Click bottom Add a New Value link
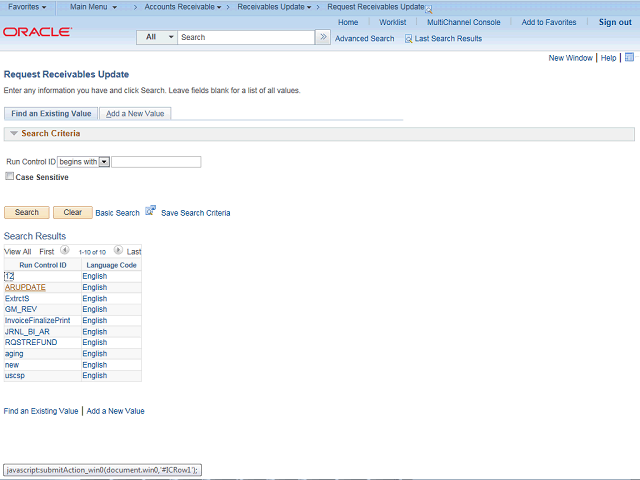This screenshot has width=640, height=480. click(x=116, y=411)
